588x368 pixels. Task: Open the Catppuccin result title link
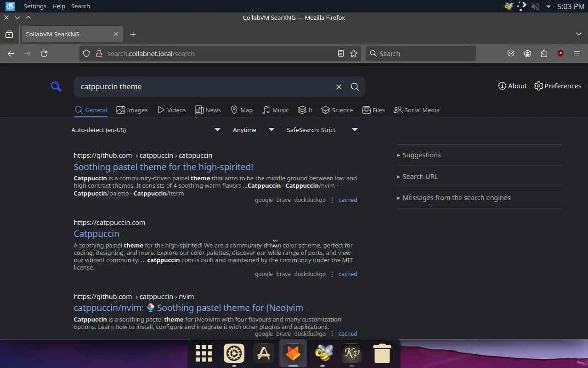(96, 234)
